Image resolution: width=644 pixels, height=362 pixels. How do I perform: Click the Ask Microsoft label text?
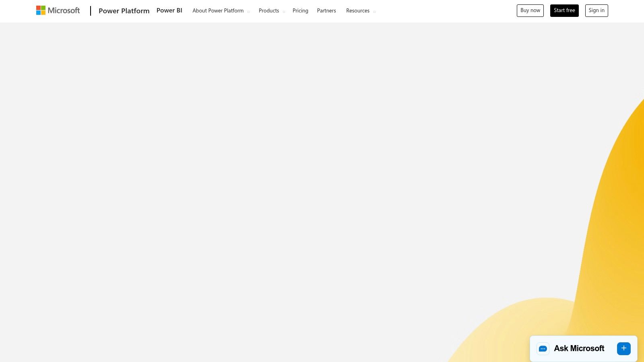(579, 348)
